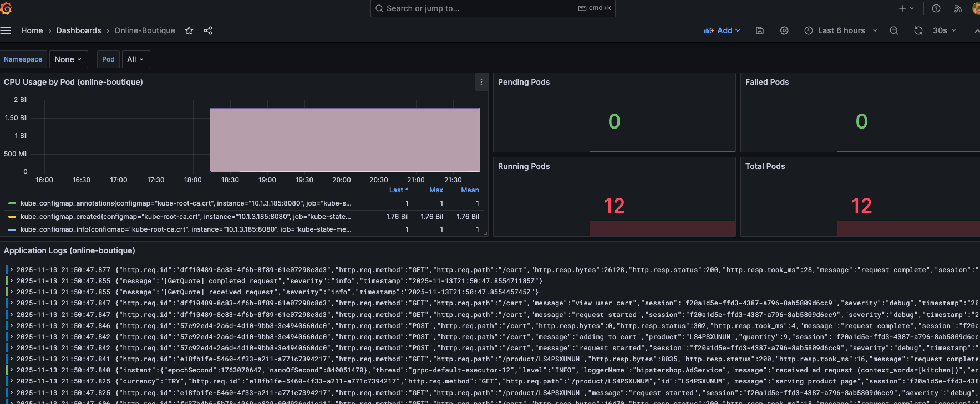The image size is (980, 404).
Task: Click the Search or jump to field
Action: coord(492,8)
